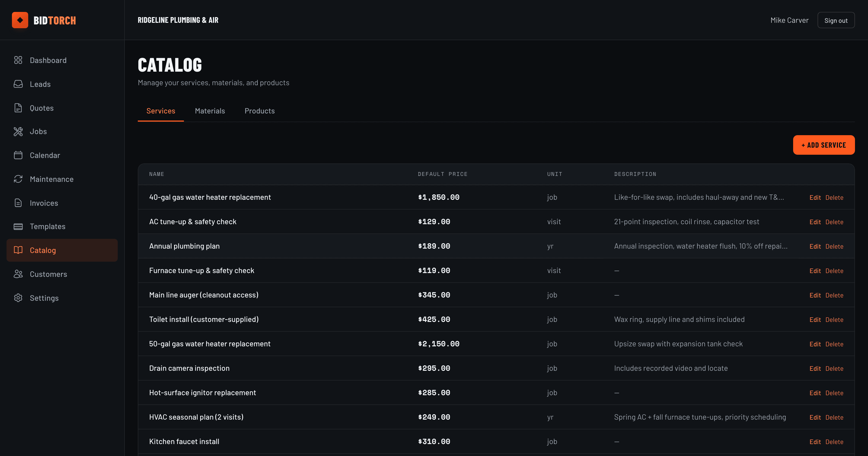Click the Mike Carver user name

point(789,20)
